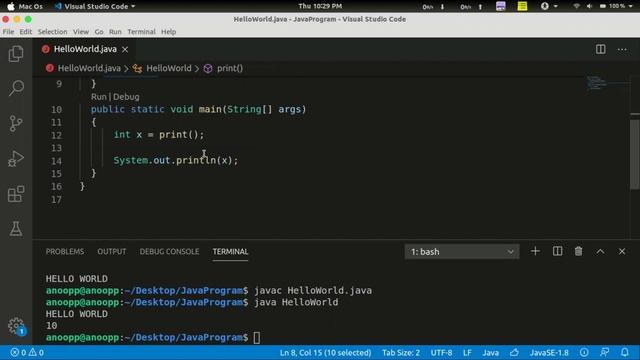Open the Run and Debug view

point(16,158)
